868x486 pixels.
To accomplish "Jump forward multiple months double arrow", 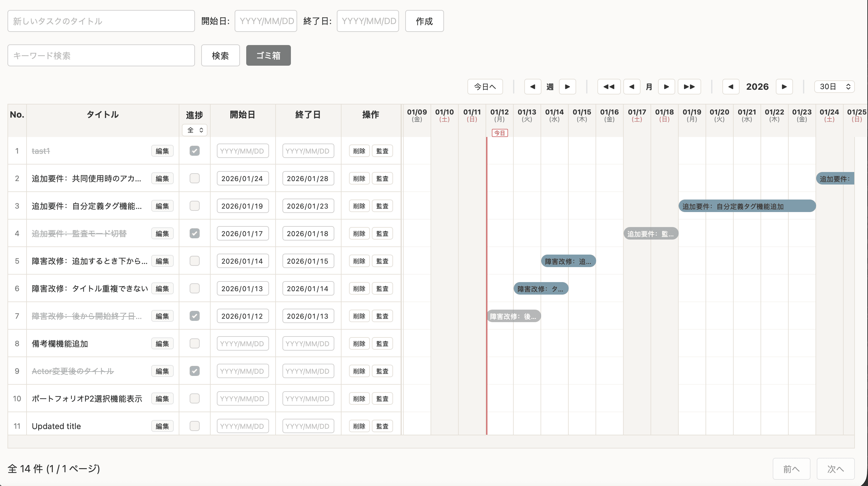I will pyautogui.click(x=689, y=87).
